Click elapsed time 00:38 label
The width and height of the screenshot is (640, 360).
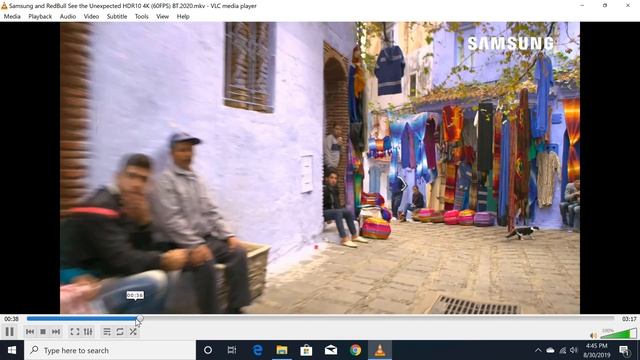coord(11,319)
